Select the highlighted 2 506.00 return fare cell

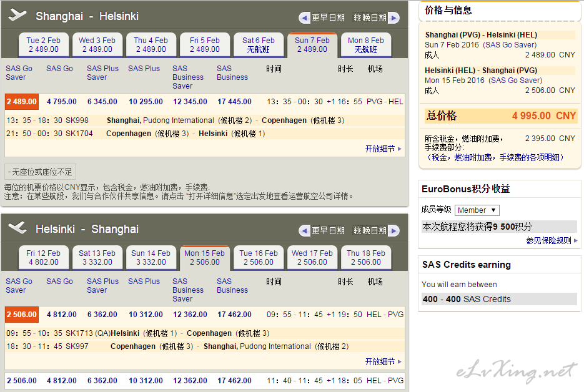coord(22,315)
